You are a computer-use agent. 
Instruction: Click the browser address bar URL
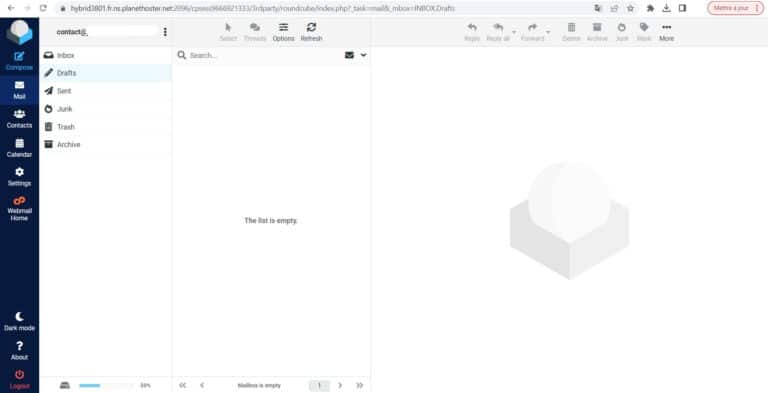(263, 8)
